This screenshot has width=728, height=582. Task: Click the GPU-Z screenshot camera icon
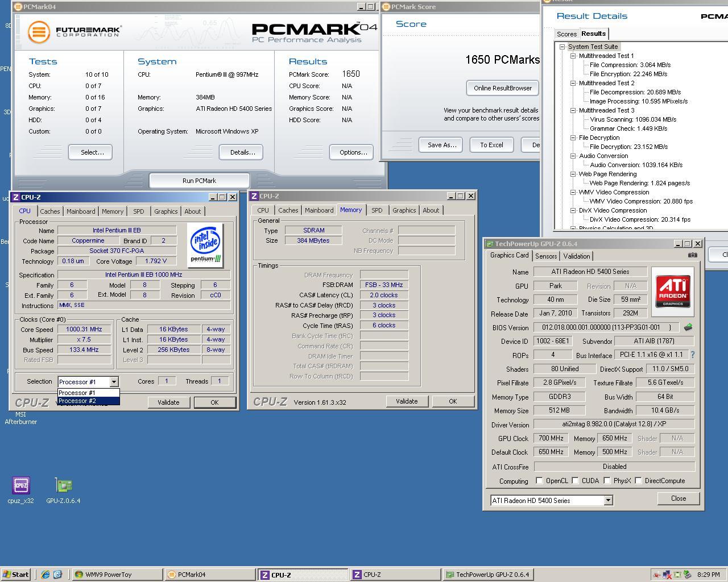tap(692, 255)
